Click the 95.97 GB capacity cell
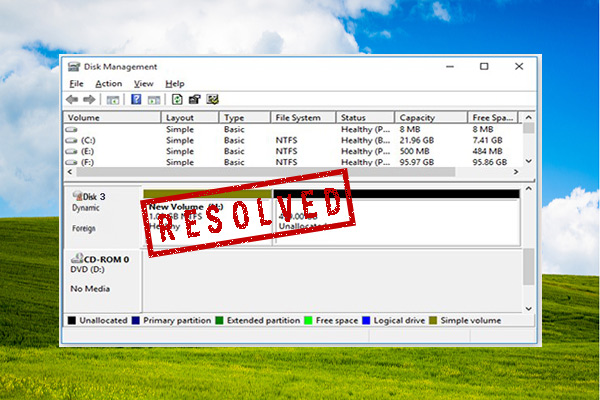Screen dimensions: 600x400 click(x=417, y=162)
